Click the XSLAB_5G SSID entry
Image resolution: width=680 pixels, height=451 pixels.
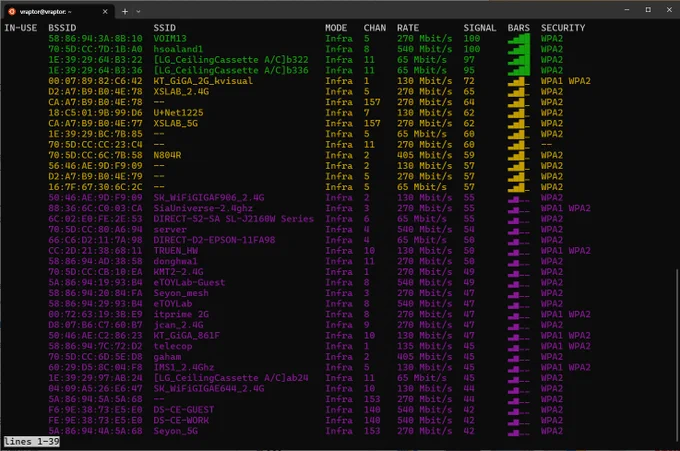coord(175,123)
